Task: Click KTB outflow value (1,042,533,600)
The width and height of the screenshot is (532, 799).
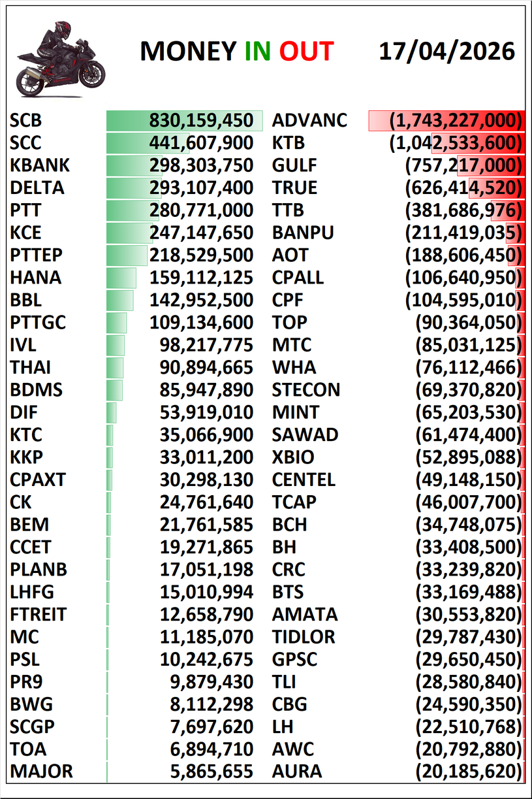Action: coord(456,143)
